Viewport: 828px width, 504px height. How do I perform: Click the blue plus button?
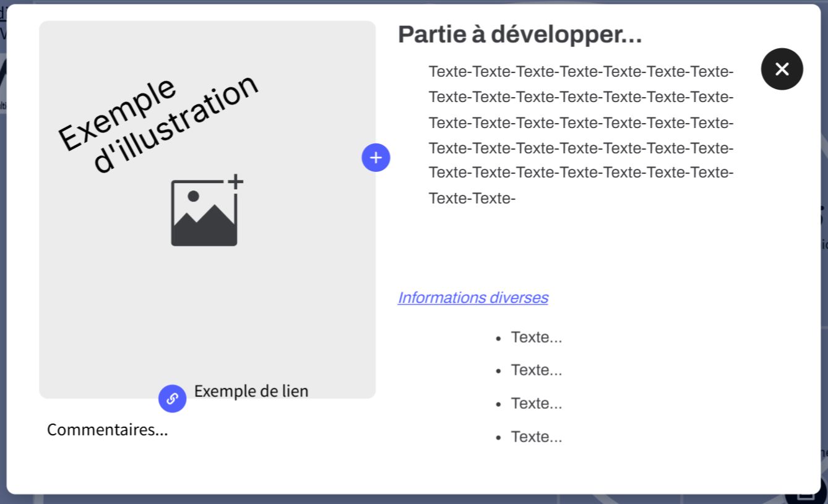[376, 158]
